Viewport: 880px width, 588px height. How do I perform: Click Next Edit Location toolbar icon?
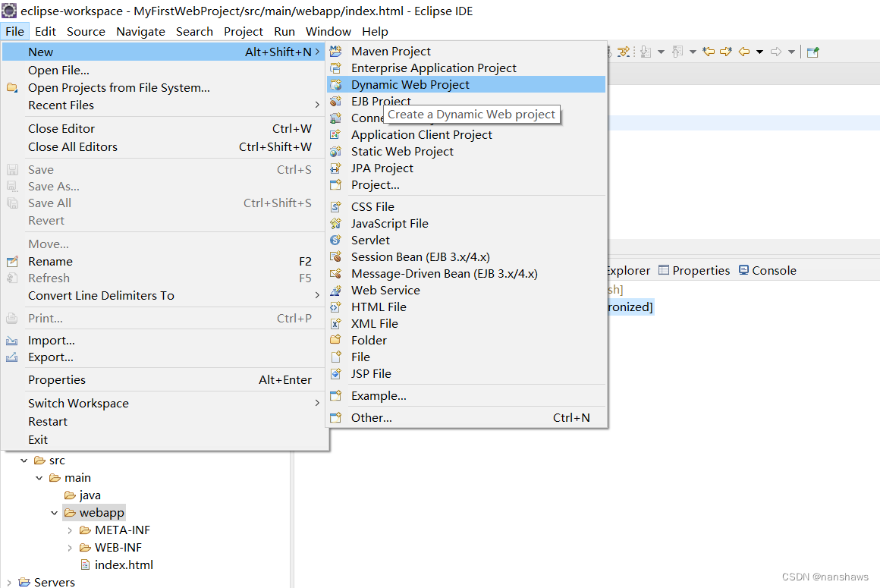tap(726, 52)
